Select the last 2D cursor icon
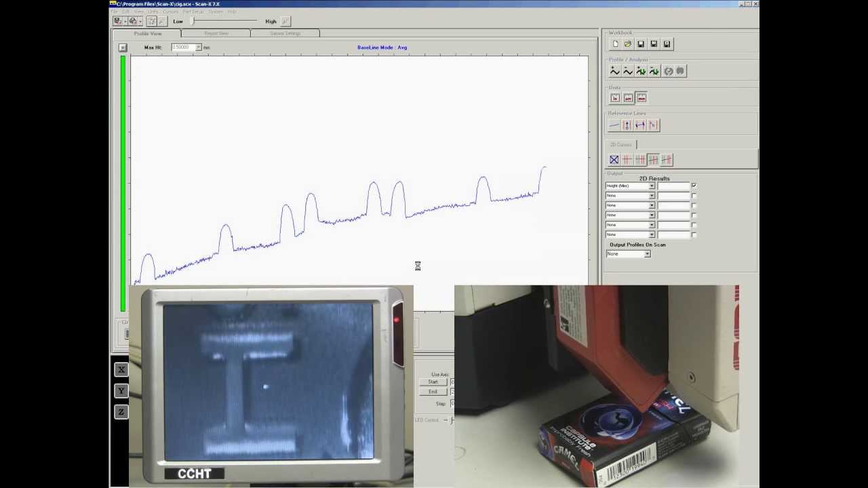 [667, 160]
